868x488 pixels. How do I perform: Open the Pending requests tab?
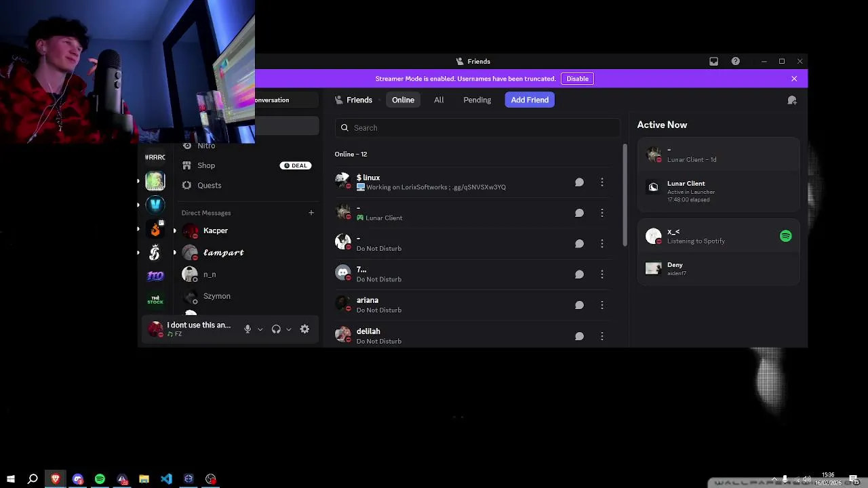[477, 100]
